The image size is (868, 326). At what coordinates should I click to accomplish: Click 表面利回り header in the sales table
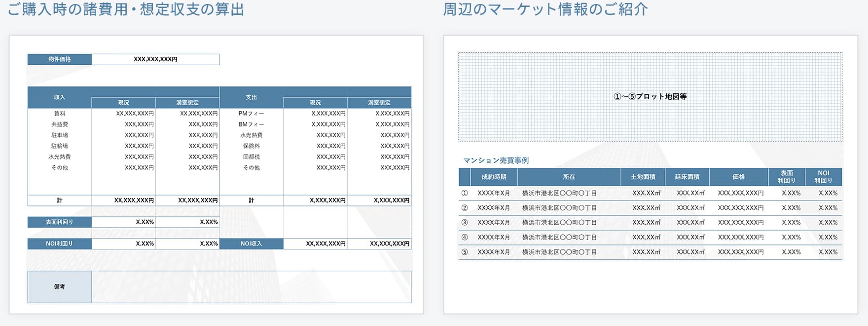[x=787, y=177]
